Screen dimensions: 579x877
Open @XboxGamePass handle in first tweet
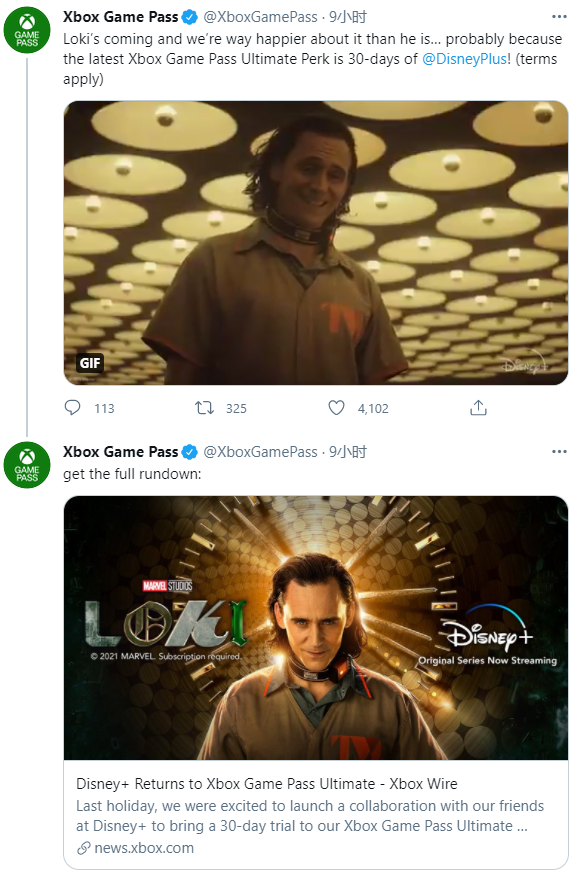[x=260, y=17]
